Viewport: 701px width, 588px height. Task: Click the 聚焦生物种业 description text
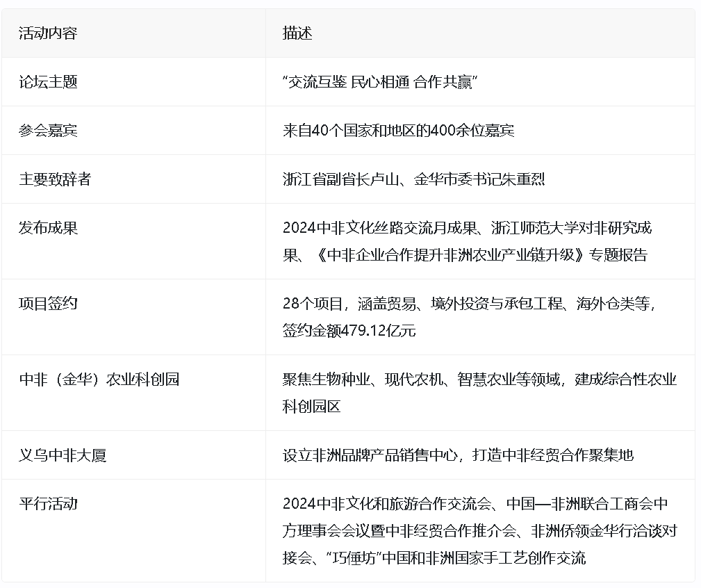pos(479,379)
